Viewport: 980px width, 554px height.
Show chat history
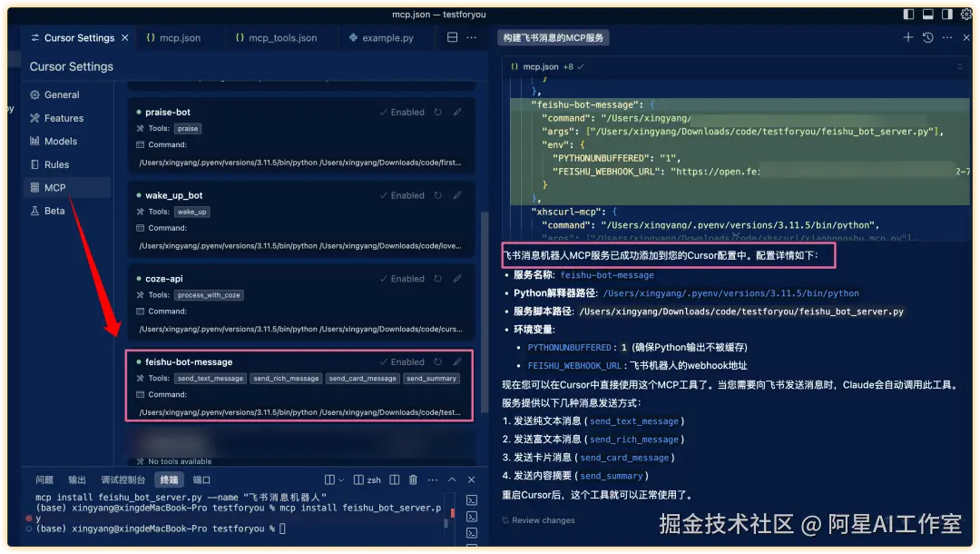[x=927, y=37]
